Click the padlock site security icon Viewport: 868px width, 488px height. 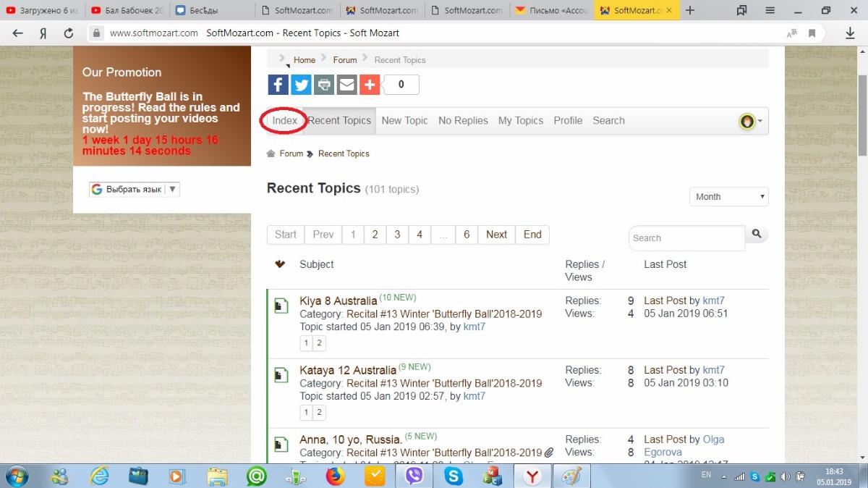click(97, 33)
